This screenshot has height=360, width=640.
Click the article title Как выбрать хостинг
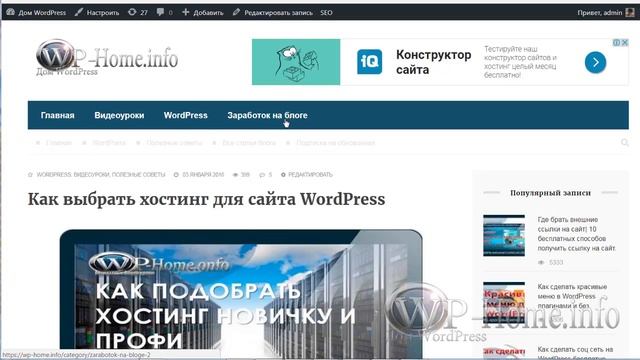207,200
